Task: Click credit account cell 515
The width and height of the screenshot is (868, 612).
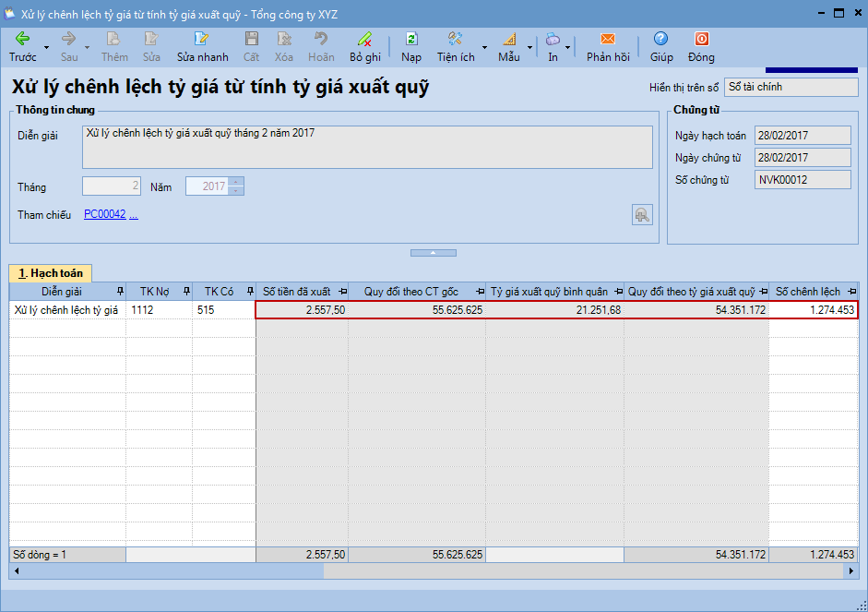Action: (223, 309)
